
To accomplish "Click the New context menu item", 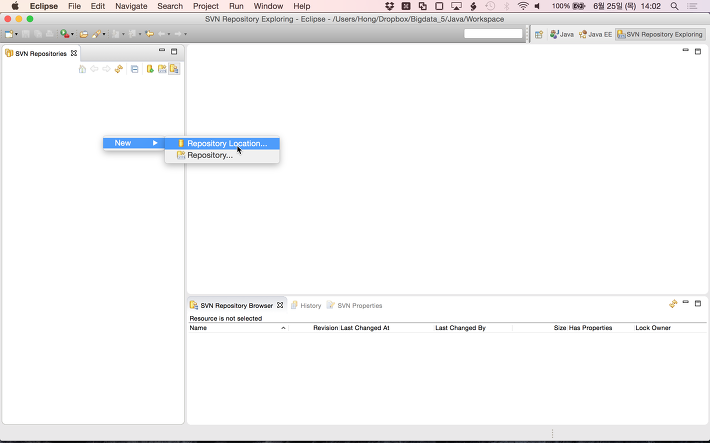I will point(134,143).
